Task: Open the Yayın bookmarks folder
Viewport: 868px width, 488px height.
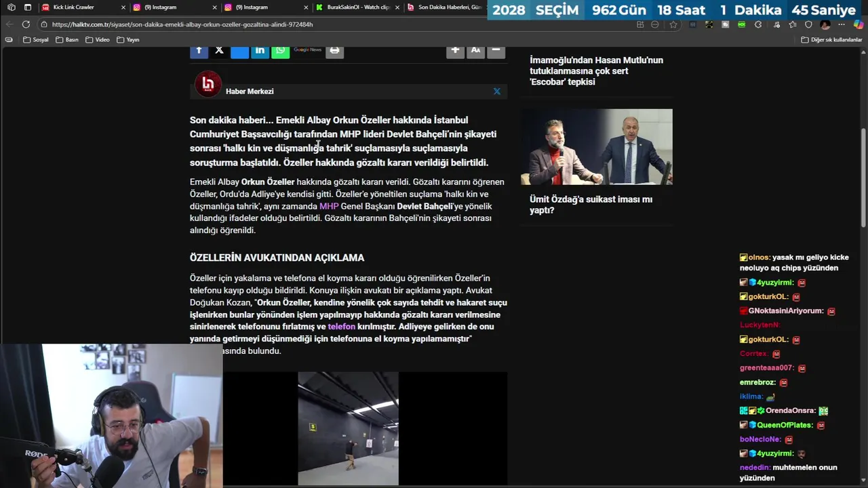Action: pos(127,40)
